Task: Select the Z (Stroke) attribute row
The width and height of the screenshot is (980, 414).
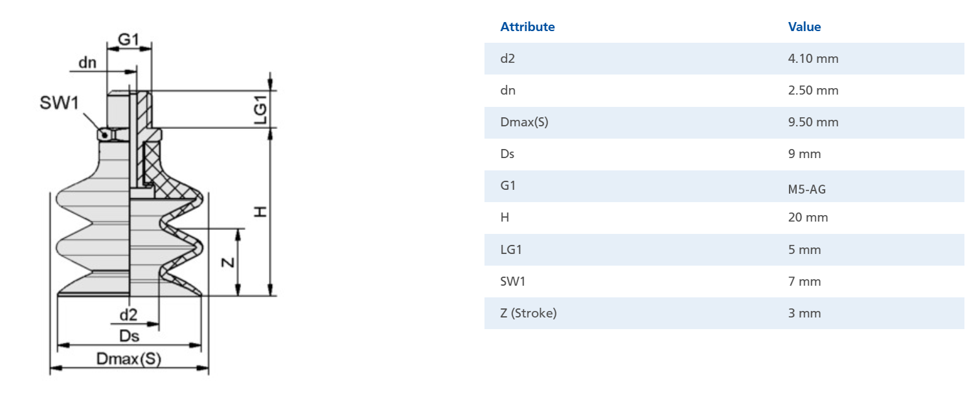Action: point(724,313)
